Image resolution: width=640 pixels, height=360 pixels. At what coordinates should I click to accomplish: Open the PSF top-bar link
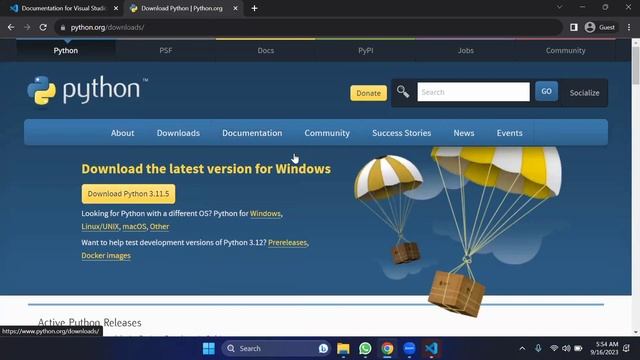tap(166, 51)
